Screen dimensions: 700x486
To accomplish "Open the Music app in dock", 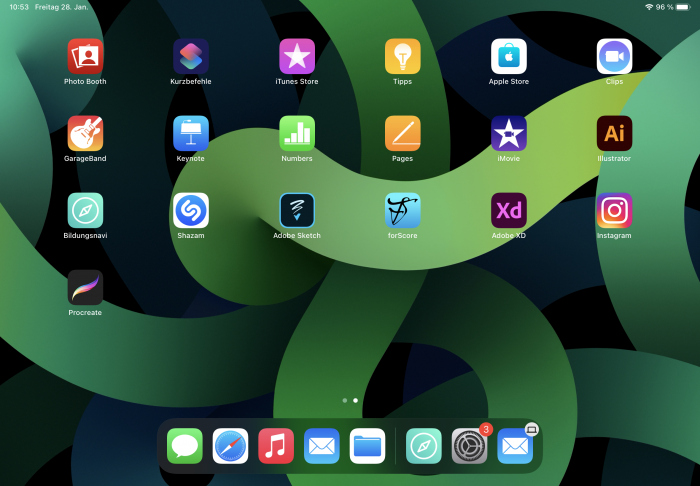I will click(x=276, y=446).
